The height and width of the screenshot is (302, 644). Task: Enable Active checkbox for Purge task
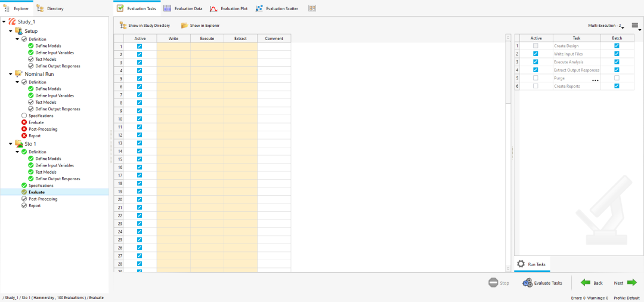pyautogui.click(x=535, y=78)
